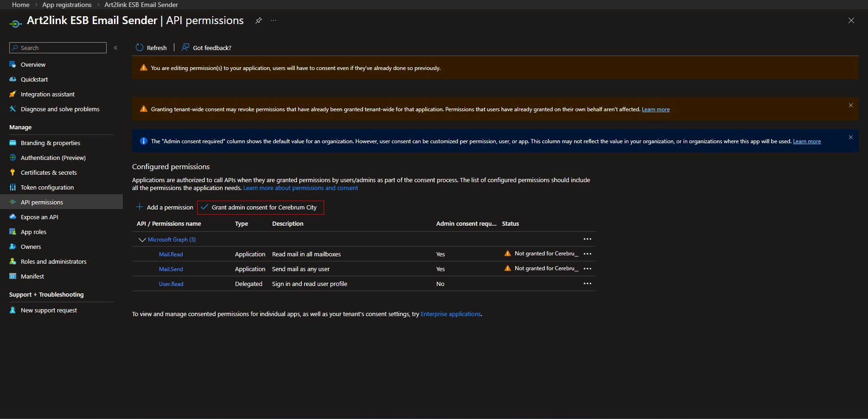
Task: Open the Mail.Read permission link
Action: 171,254
